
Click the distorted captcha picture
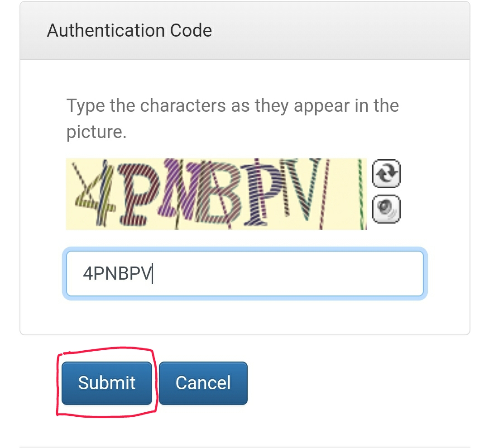click(216, 194)
